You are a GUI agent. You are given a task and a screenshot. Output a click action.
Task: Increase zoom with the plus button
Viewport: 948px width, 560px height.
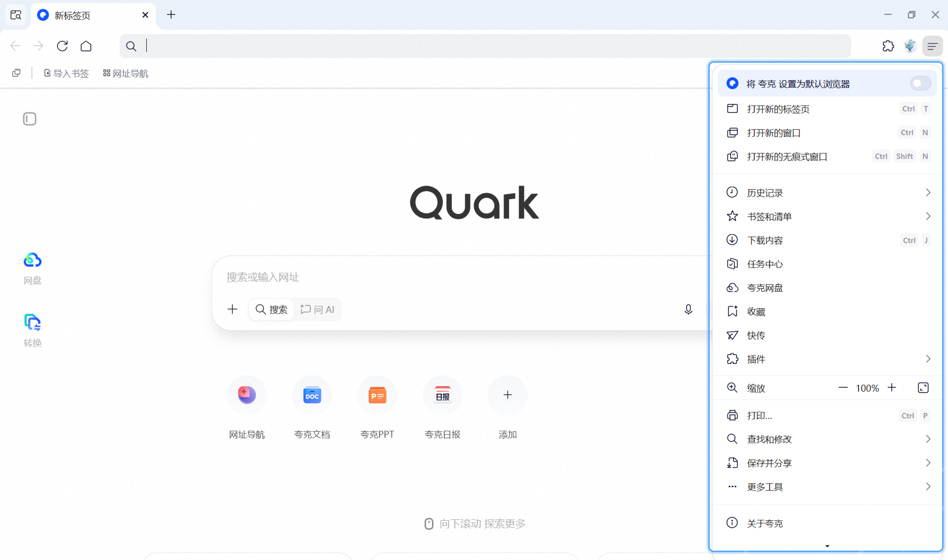(891, 388)
